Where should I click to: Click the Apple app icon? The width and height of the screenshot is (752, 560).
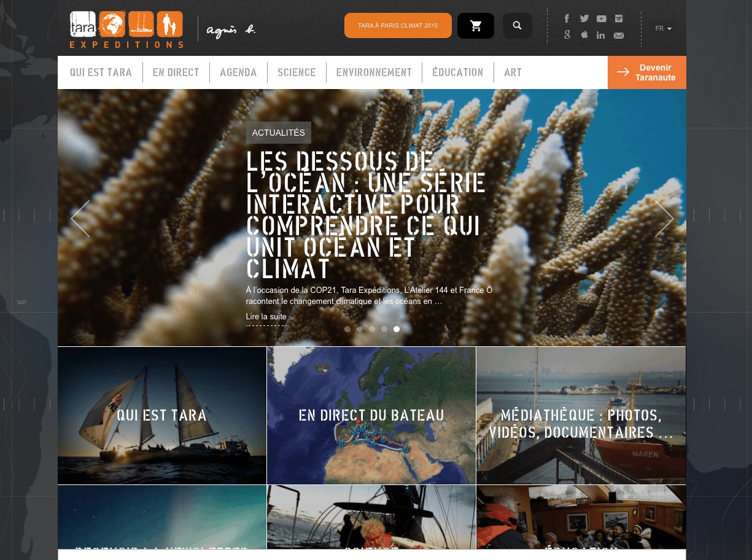pyautogui.click(x=584, y=35)
